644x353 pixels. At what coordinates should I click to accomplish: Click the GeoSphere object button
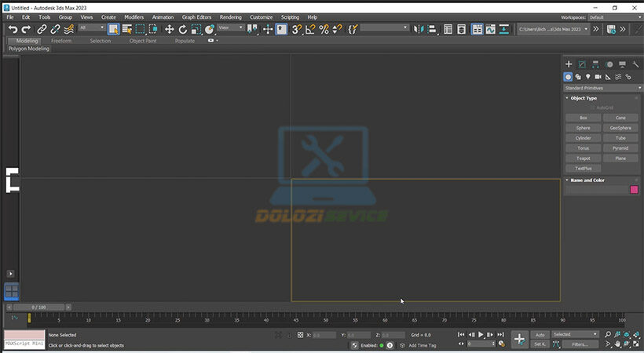click(620, 128)
